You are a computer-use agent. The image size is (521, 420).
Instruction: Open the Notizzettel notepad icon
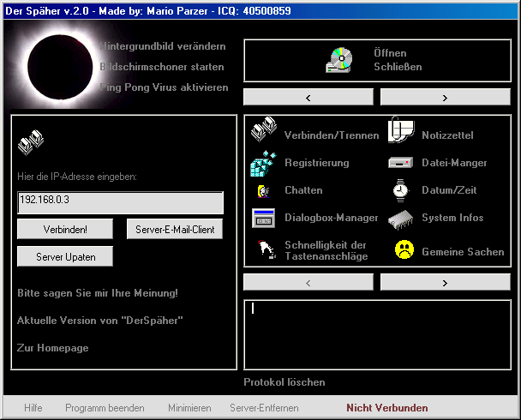click(400, 131)
